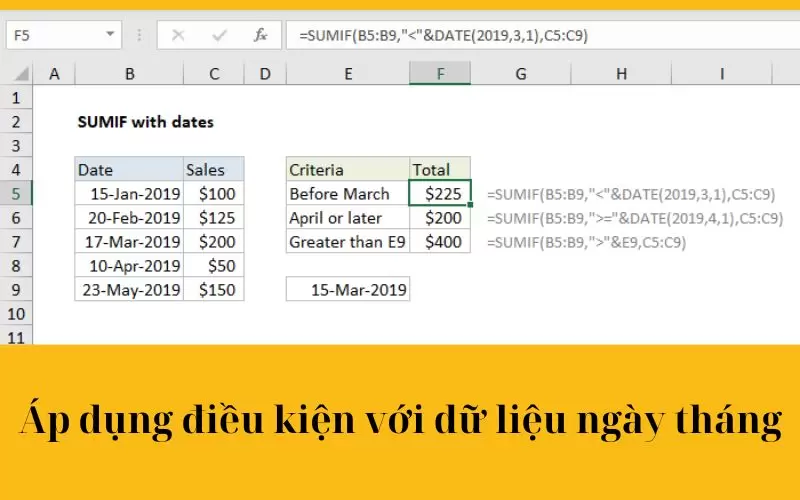Select column I header
Viewport: 800px width, 500px height.
coord(721,74)
